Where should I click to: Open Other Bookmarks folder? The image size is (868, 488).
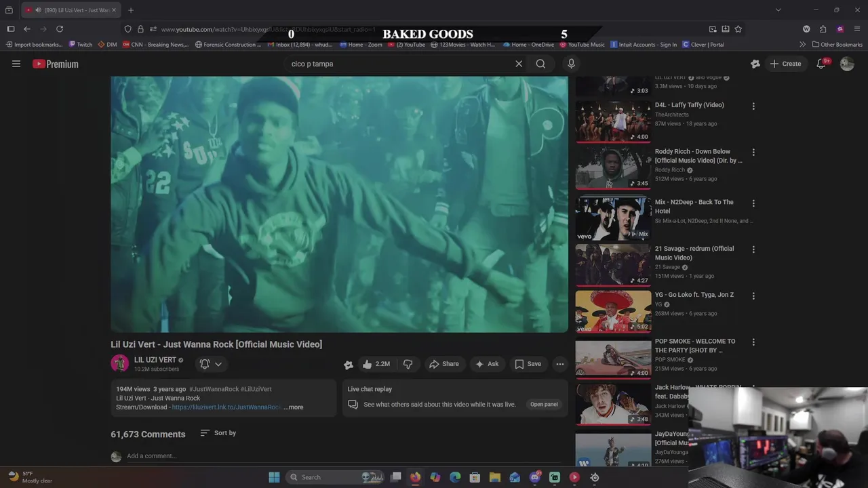coord(837,45)
